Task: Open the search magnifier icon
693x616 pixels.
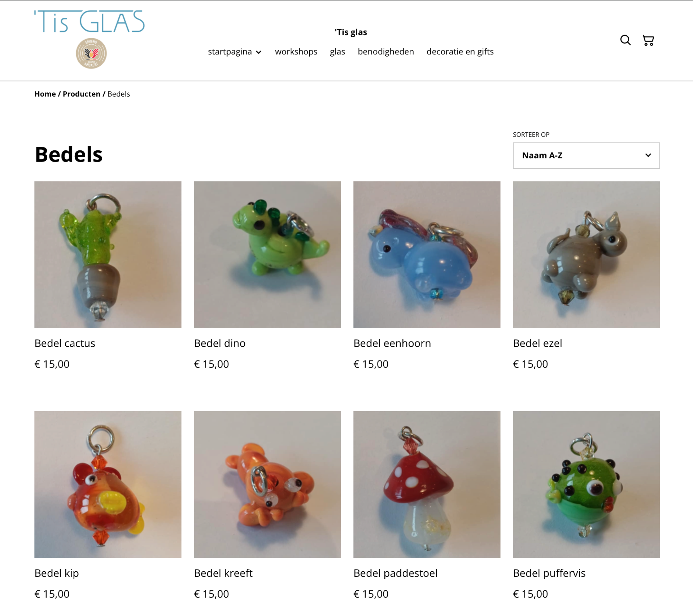Action: (626, 40)
